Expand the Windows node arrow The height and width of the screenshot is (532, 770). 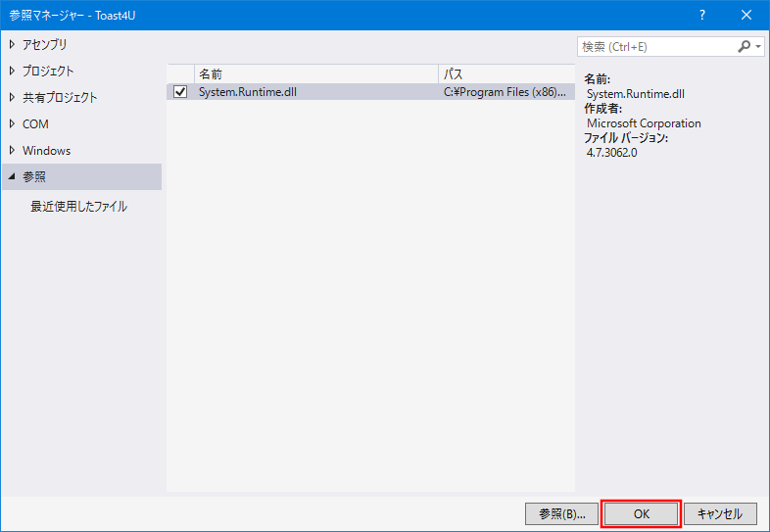(x=12, y=150)
